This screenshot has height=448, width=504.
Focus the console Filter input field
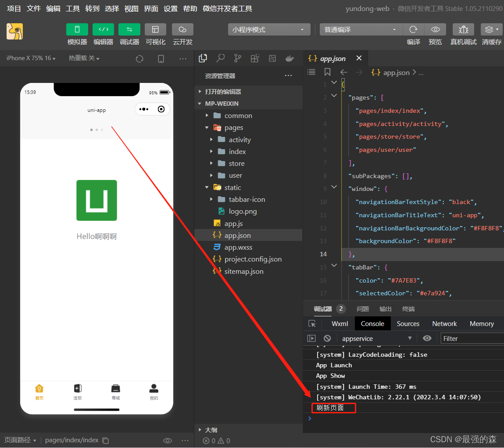click(x=472, y=338)
